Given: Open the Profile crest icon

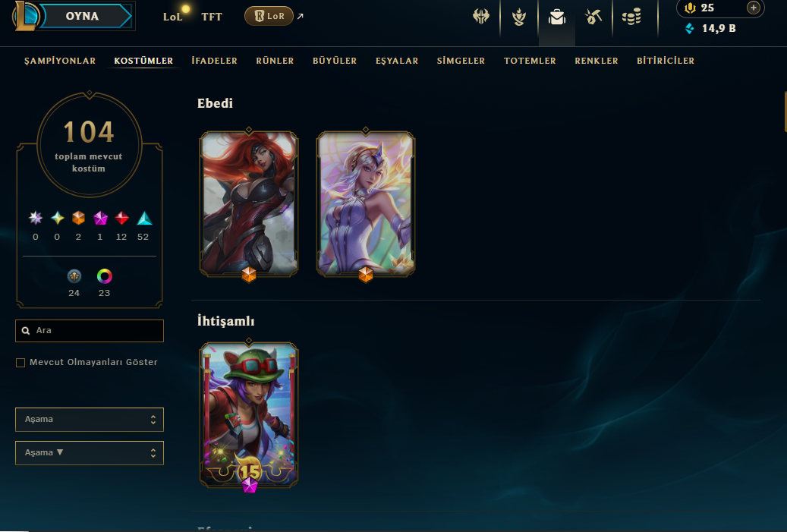Looking at the screenshot, I should click(519, 17).
